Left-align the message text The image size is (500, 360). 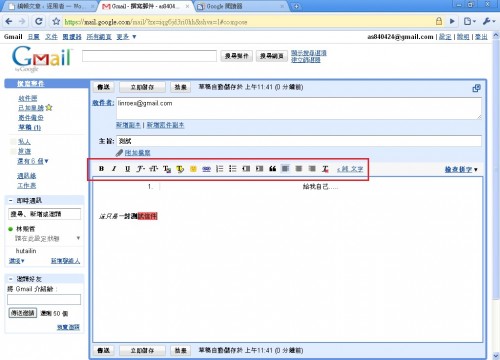285,169
